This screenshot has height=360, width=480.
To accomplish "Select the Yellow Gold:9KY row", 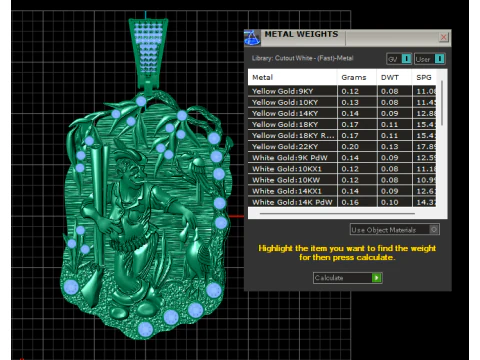I will pos(342,91).
